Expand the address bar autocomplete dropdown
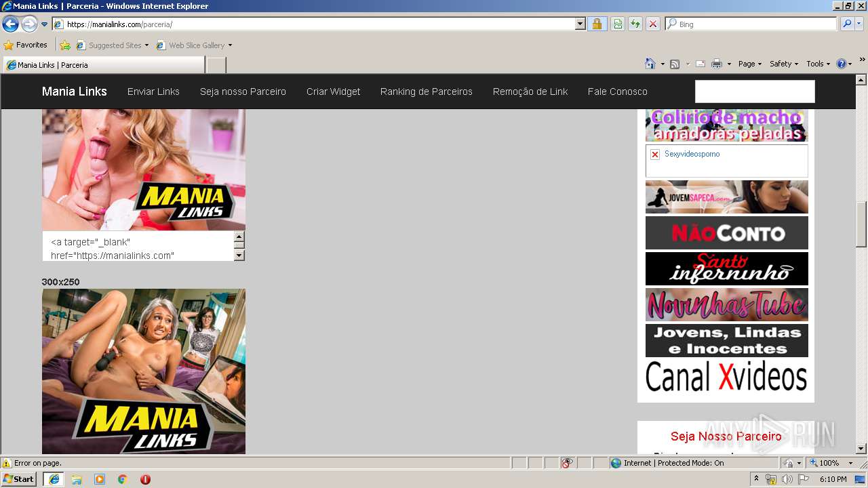Viewport: 868px width, 488px height. pos(580,24)
